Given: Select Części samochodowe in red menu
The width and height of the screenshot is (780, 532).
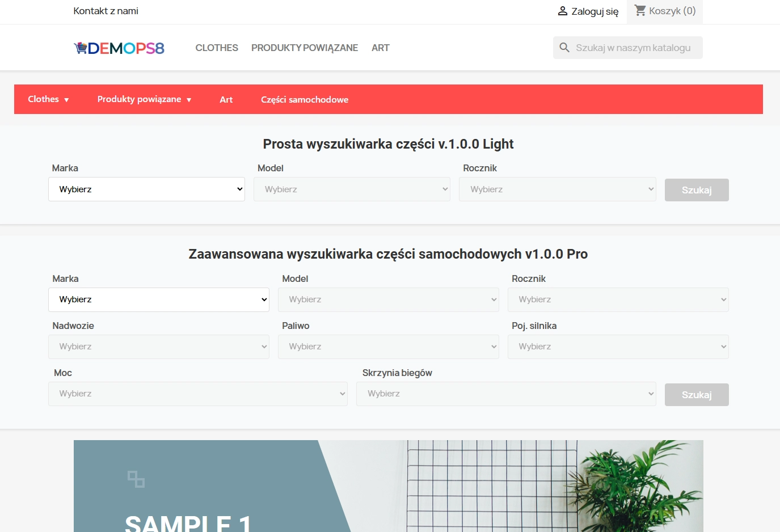Looking at the screenshot, I should pyautogui.click(x=305, y=100).
